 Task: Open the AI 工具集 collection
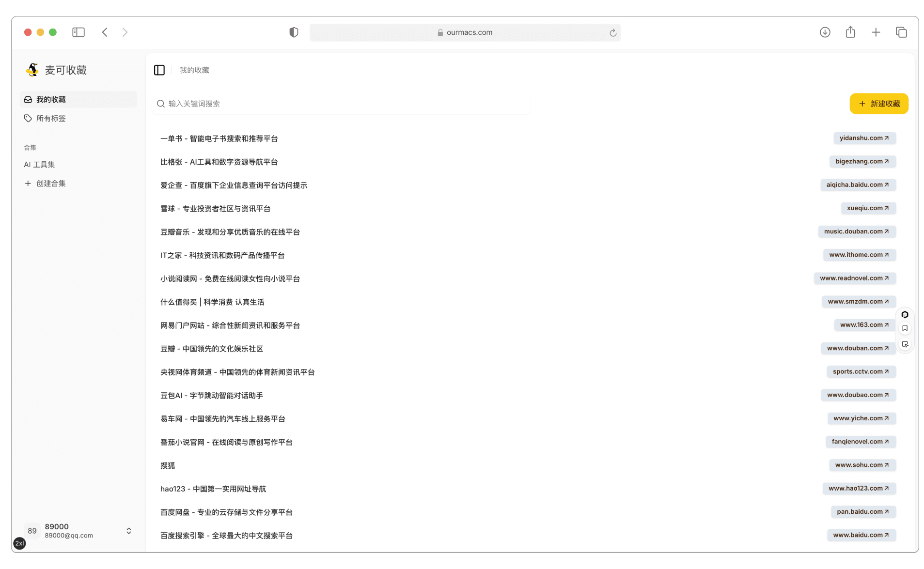(78, 165)
